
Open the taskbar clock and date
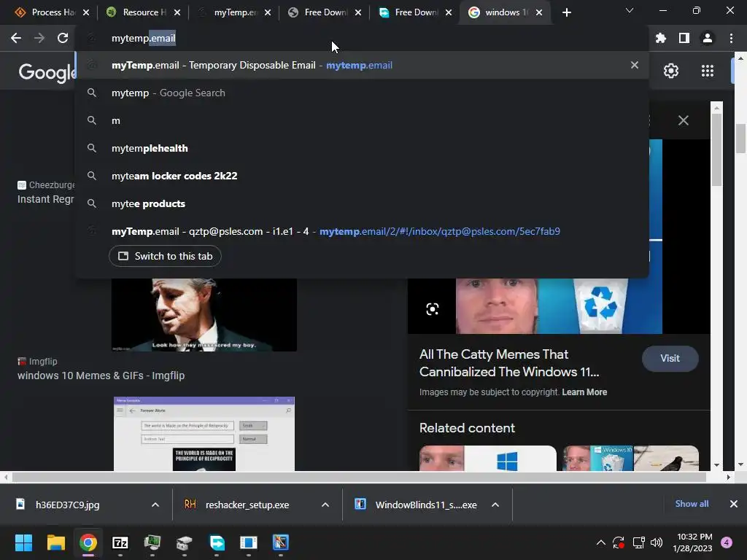coord(692,542)
